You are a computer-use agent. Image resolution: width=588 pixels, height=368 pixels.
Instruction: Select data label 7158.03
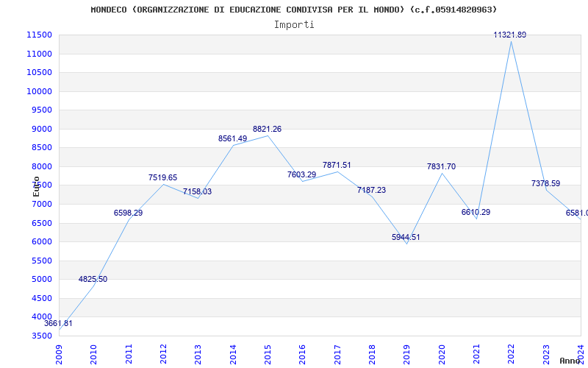(197, 191)
